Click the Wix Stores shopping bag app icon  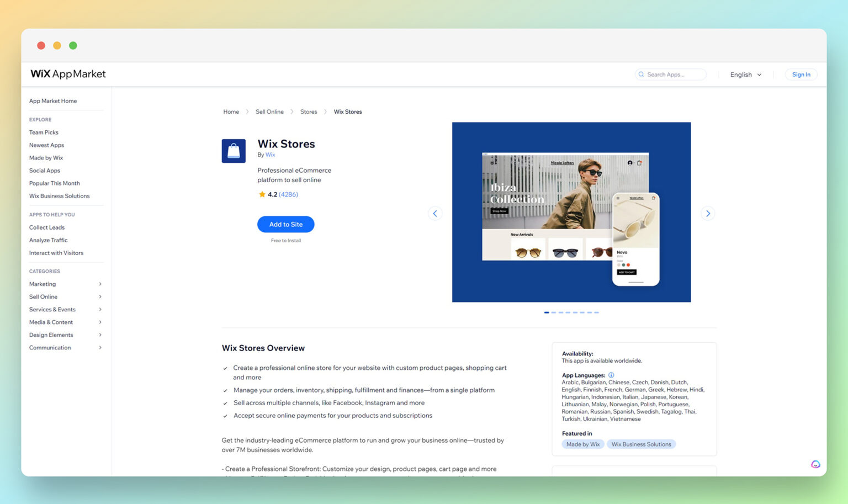233,150
